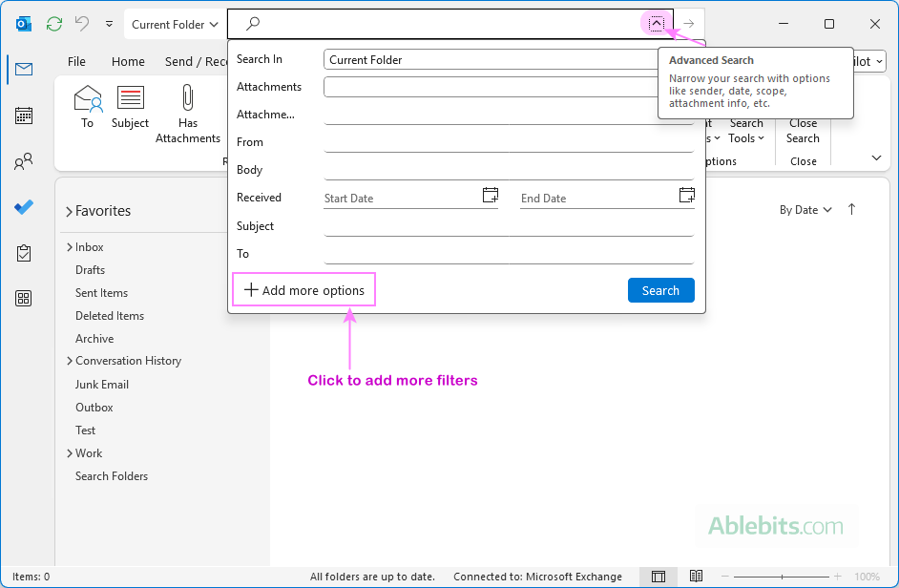Screen dimensions: 899x588
Task: Open the People contacts icon
Action: (x=24, y=162)
